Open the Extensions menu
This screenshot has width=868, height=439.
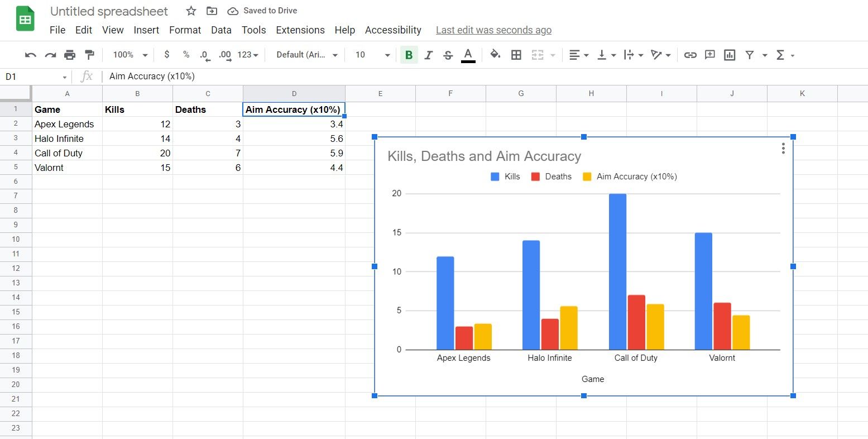(300, 30)
